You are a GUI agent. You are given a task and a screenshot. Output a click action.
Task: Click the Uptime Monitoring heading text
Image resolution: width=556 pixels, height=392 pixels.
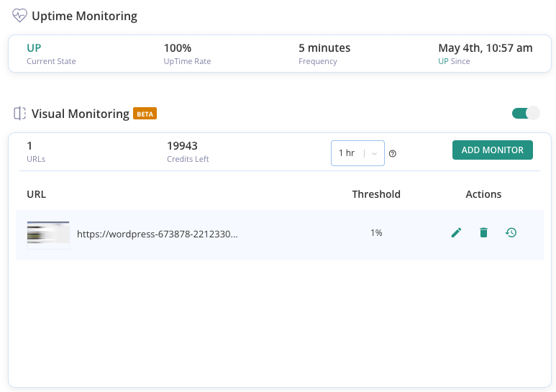pos(84,16)
